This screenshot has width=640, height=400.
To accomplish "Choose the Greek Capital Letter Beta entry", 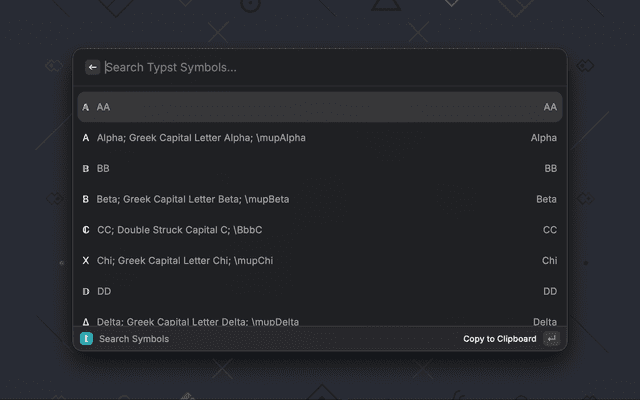I will (320, 199).
